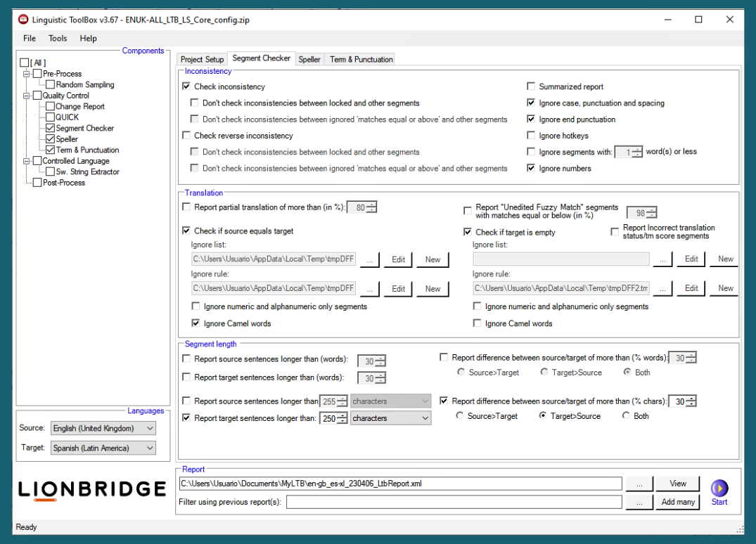Open the Tools menu
Viewport: 756px width, 544px height.
57,38
